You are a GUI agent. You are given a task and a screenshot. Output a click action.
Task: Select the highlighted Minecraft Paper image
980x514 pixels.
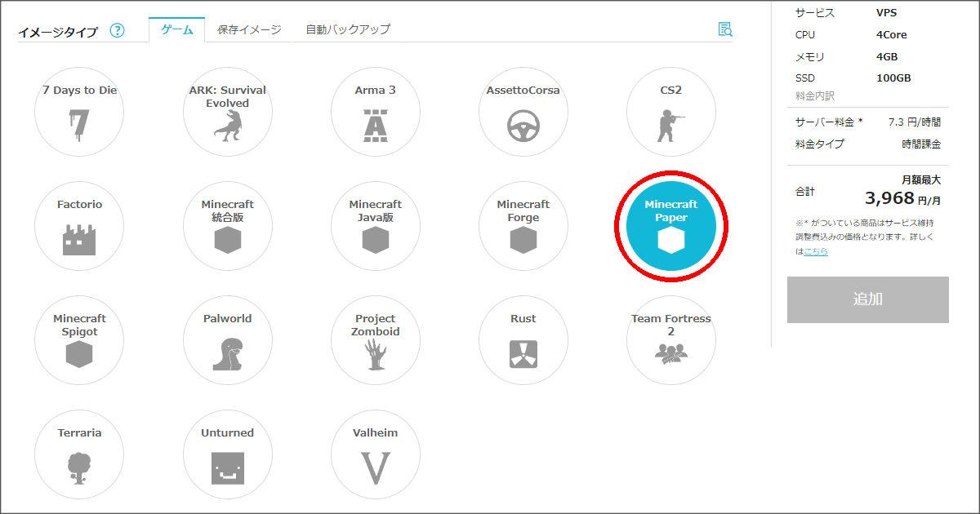[671, 226]
